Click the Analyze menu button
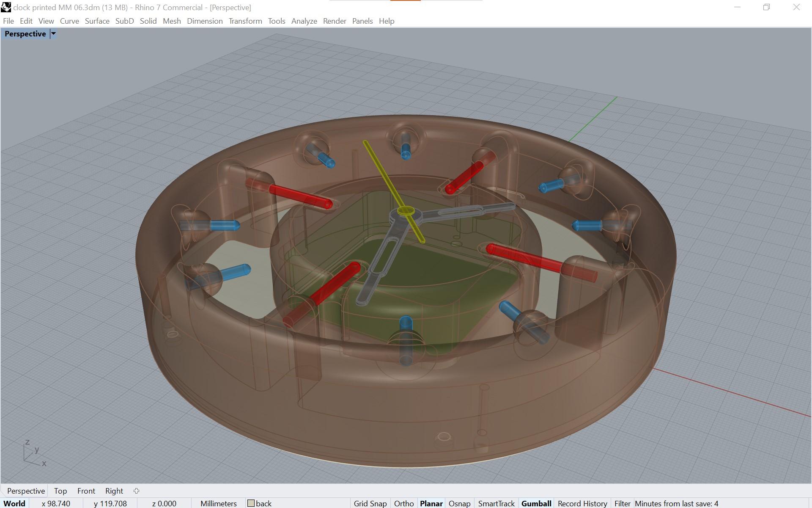 (303, 20)
